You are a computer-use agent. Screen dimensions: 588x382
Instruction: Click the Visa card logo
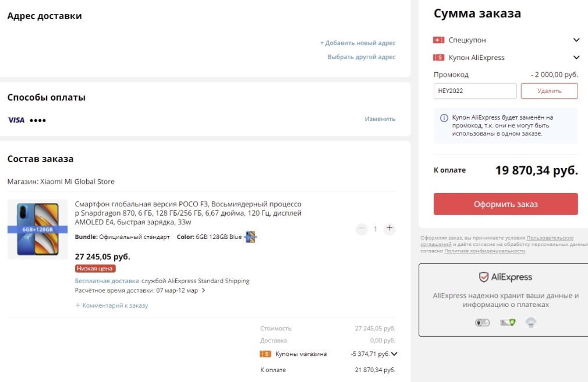[x=16, y=120]
